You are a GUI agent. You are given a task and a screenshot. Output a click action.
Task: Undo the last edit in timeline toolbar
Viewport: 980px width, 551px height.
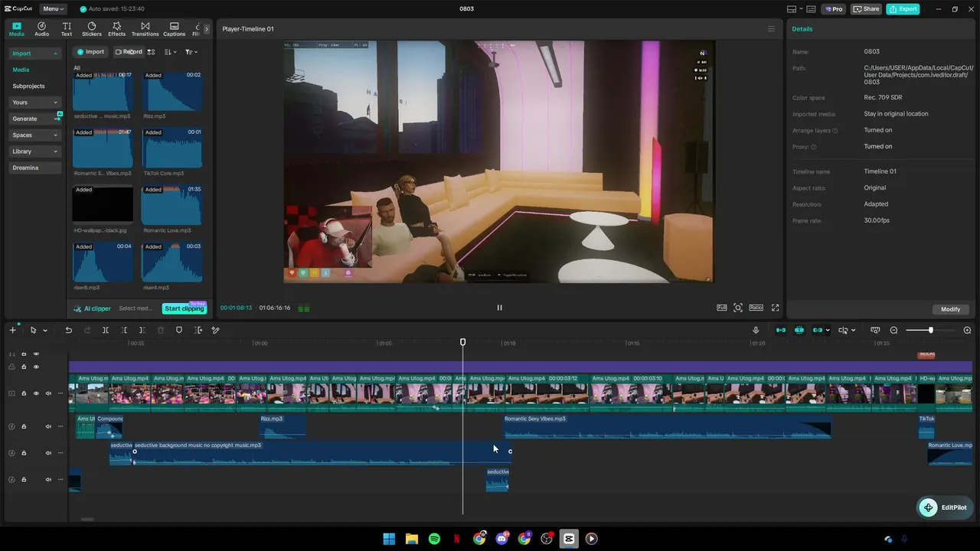pyautogui.click(x=68, y=330)
